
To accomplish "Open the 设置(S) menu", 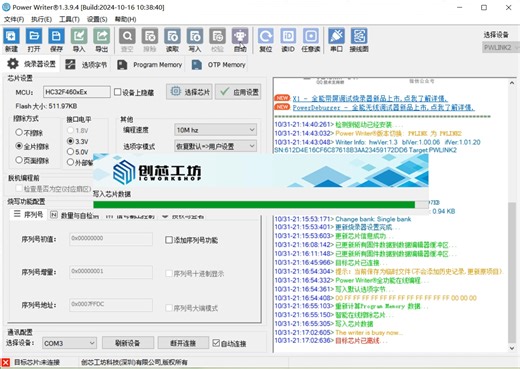I will click(97, 19).
